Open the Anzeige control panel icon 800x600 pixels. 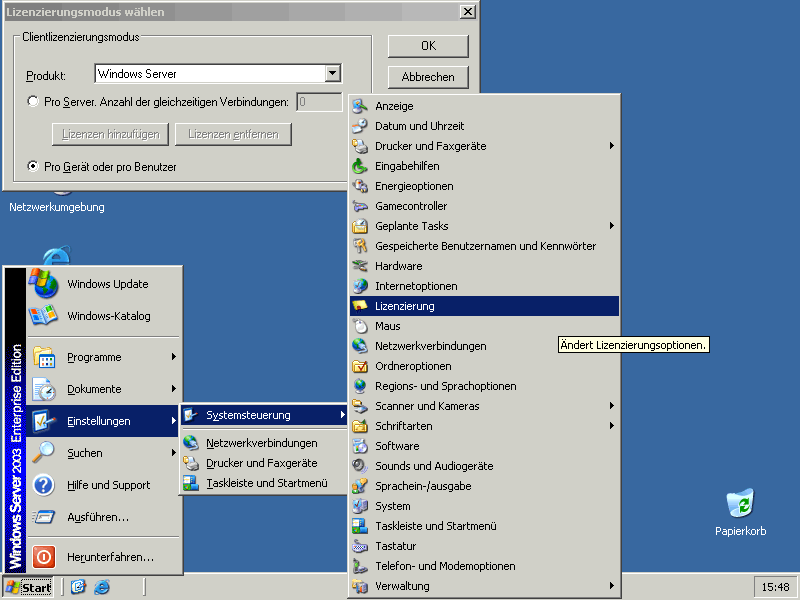click(x=360, y=106)
